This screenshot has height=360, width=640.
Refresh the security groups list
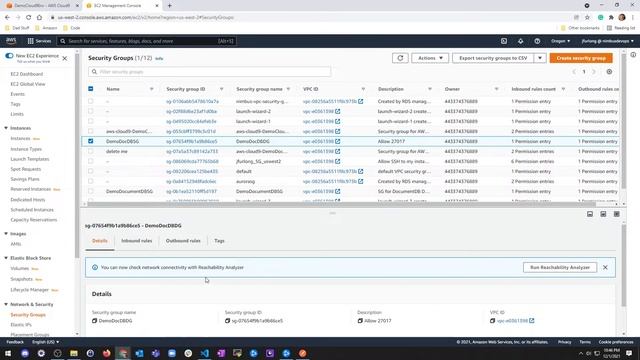pyautogui.click(x=400, y=58)
